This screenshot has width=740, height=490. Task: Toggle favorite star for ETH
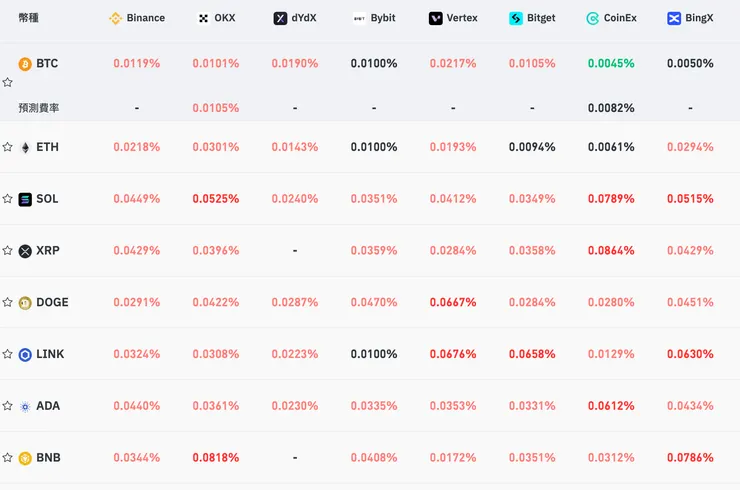pyautogui.click(x=8, y=147)
